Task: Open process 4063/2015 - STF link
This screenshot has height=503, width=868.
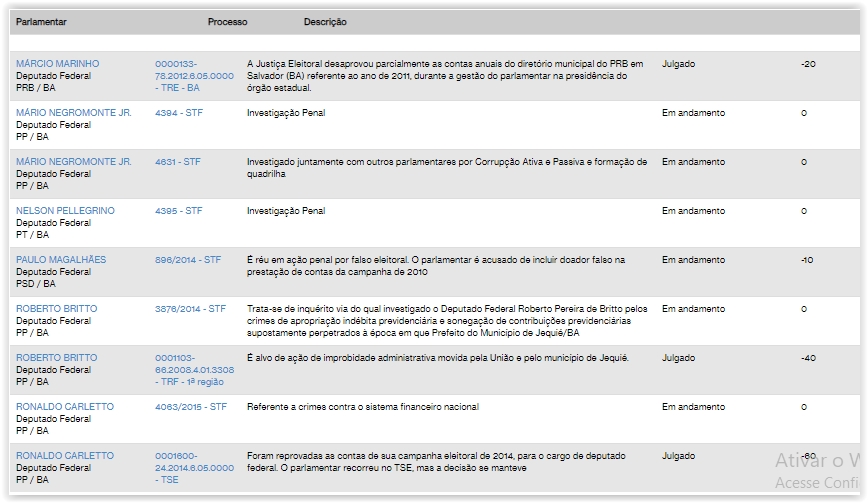Action: coord(190,407)
